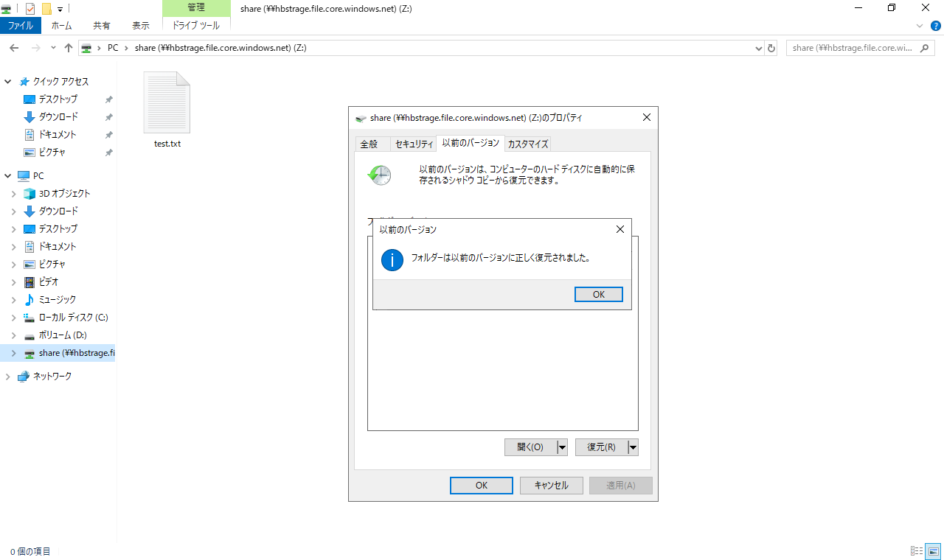
Task: Open the dropdown arrow beside 開く(O)
Action: coord(562,447)
